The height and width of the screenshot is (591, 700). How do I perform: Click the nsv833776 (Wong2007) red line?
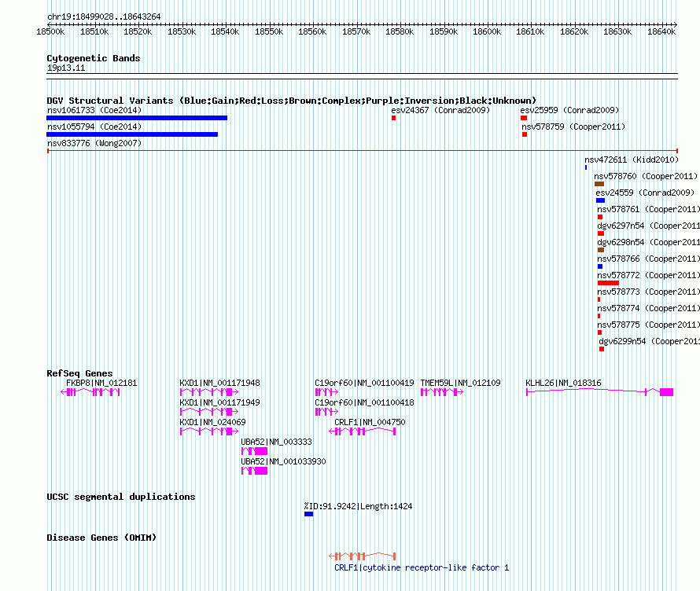coord(362,151)
